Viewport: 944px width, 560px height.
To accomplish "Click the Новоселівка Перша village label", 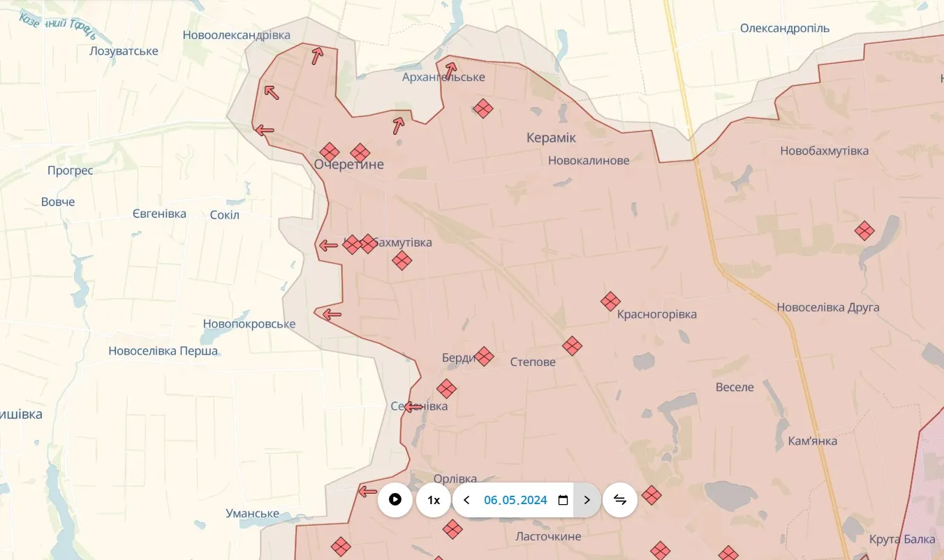I will tap(163, 351).
